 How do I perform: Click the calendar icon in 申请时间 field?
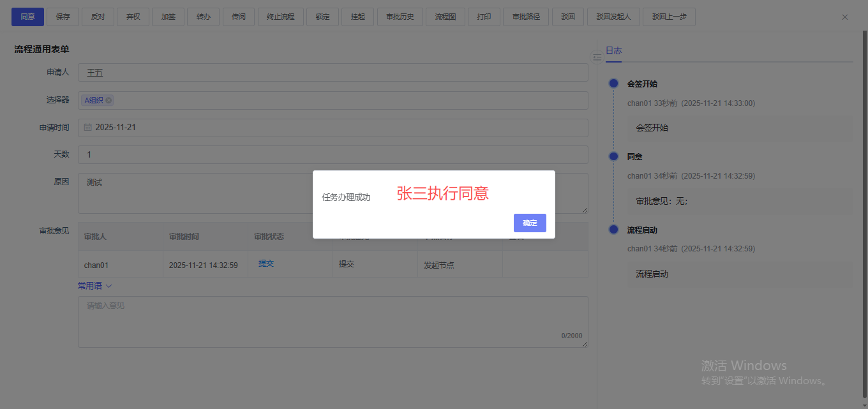coord(88,128)
